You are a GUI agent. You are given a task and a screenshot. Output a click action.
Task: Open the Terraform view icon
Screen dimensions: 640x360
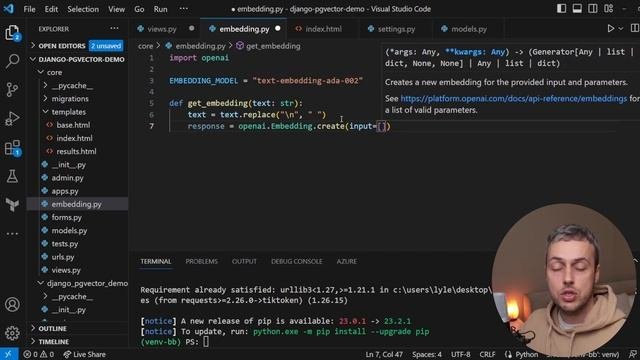[12, 204]
